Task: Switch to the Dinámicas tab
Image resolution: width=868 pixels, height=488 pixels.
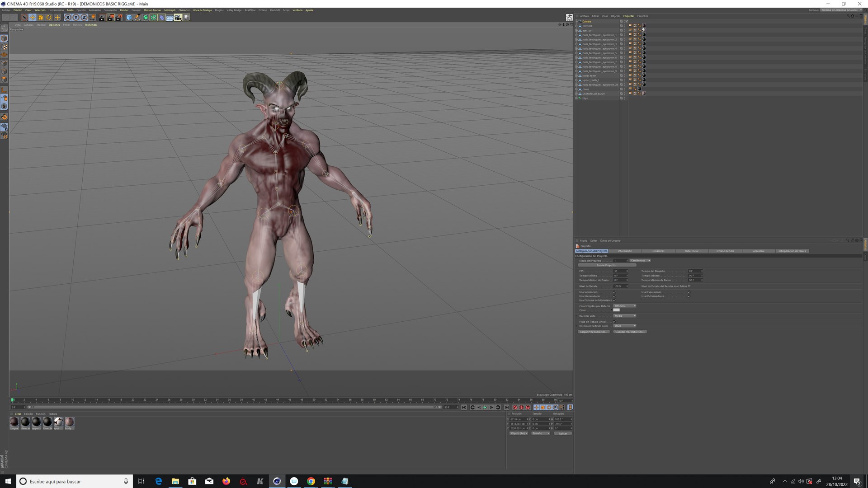Action: click(x=658, y=251)
